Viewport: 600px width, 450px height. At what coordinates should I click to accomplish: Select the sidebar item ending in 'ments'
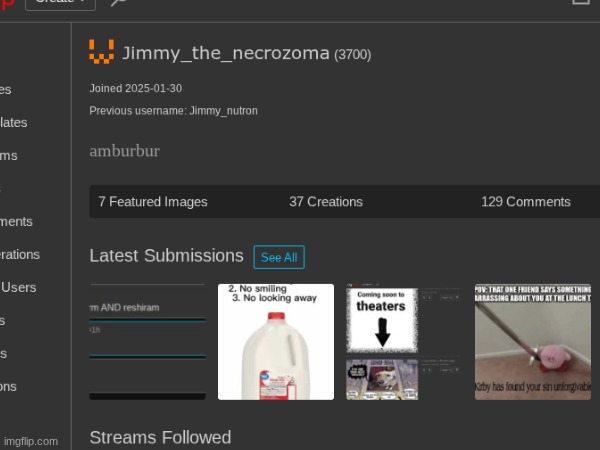pos(16,221)
